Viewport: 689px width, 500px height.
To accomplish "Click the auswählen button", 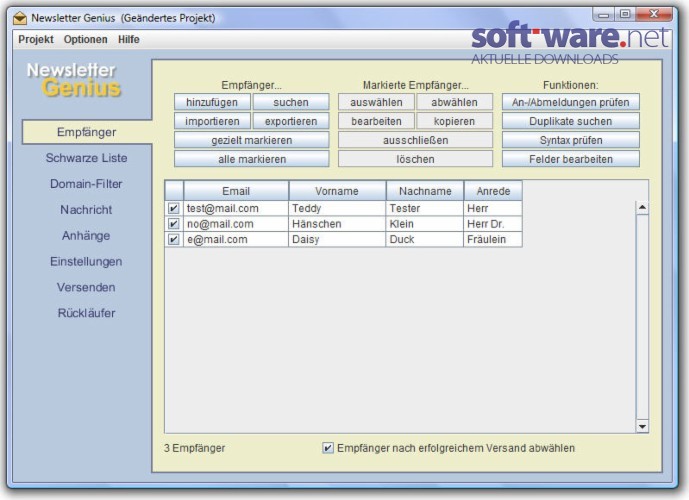I will tap(376, 102).
